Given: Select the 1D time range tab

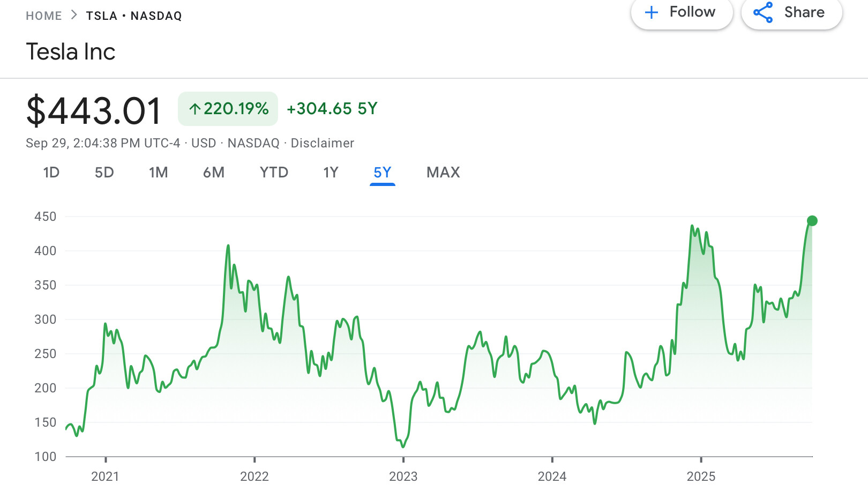Looking at the screenshot, I should click(51, 173).
